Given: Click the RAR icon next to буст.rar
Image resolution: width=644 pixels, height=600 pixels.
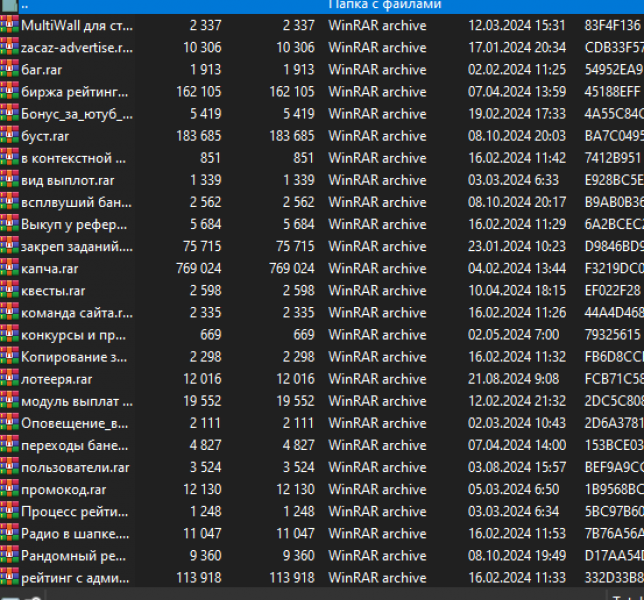Looking at the screenshot, I should (x=9, y=136).
